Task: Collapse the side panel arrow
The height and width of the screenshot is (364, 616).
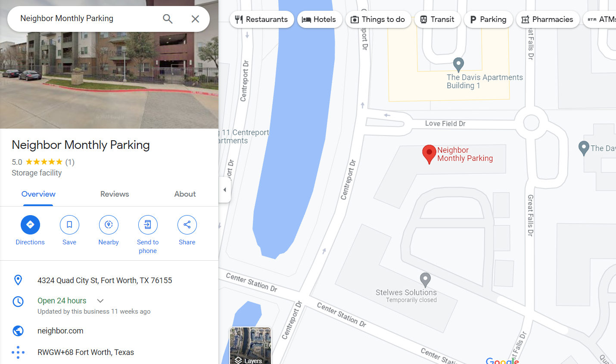Action: [224, 190]
